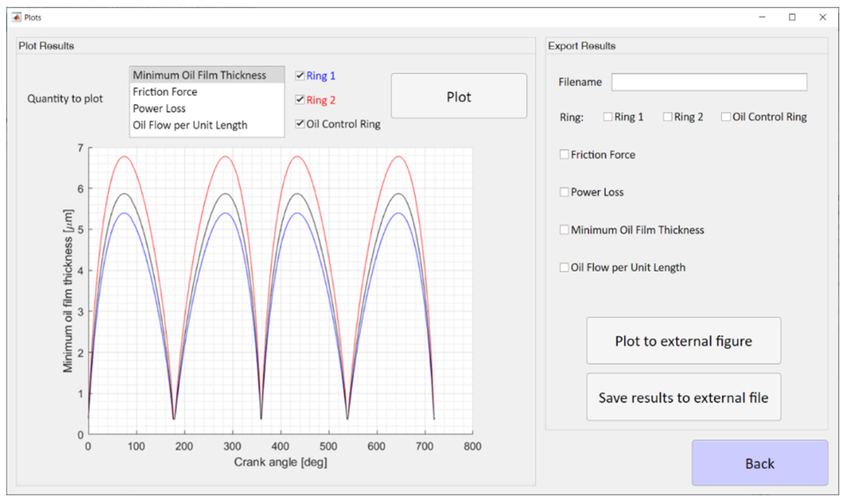
Task: Tick Minimum Oil Film Thickness export checkbox
Action: pyautogui.click(x=564, y=229)
